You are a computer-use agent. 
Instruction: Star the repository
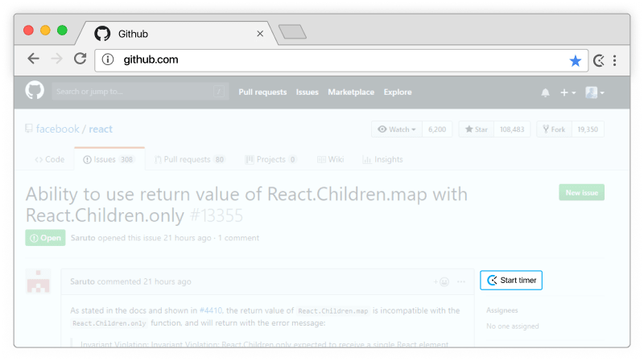tap(477, 129)
